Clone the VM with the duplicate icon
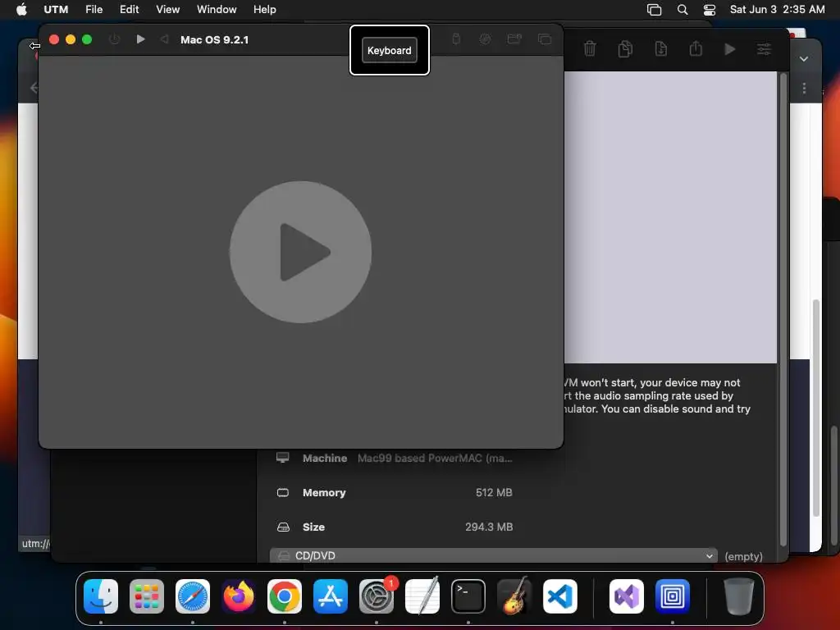The image size is (840, 630). [625, 48]
